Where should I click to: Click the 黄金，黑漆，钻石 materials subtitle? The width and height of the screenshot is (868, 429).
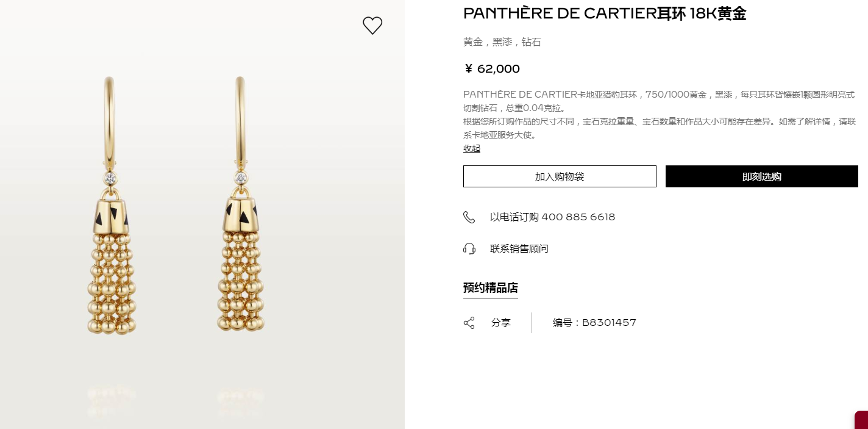pyautogui.click(x=502, y=42)
